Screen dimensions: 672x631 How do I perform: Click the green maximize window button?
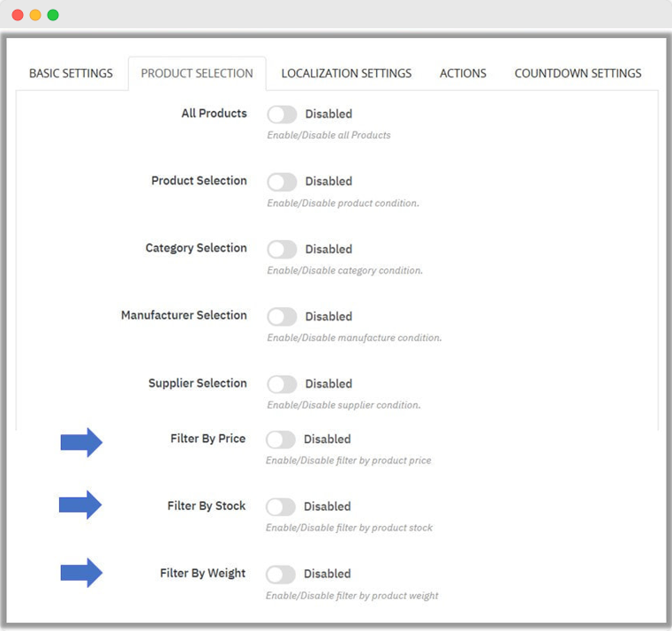[53, 15]
